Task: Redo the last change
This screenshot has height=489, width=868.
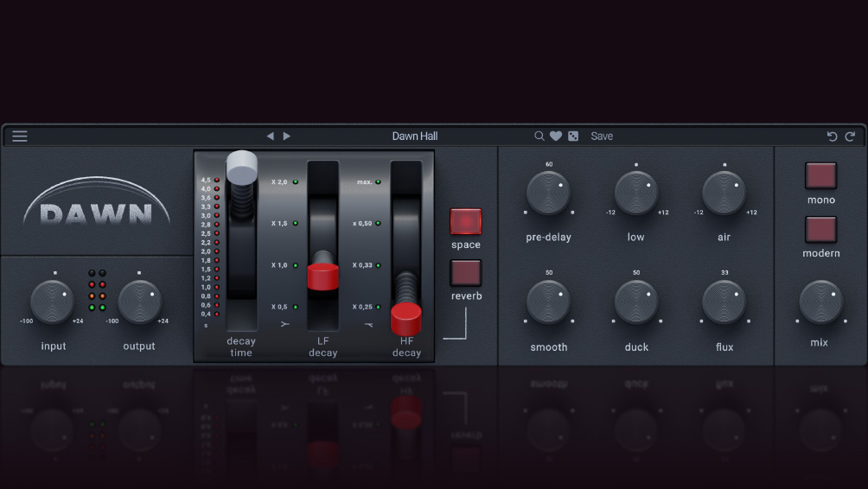Action: pos(851,137)
